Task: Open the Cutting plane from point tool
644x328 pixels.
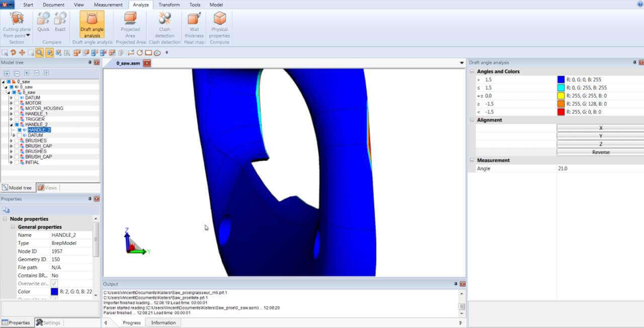Action: coord(17,25)
